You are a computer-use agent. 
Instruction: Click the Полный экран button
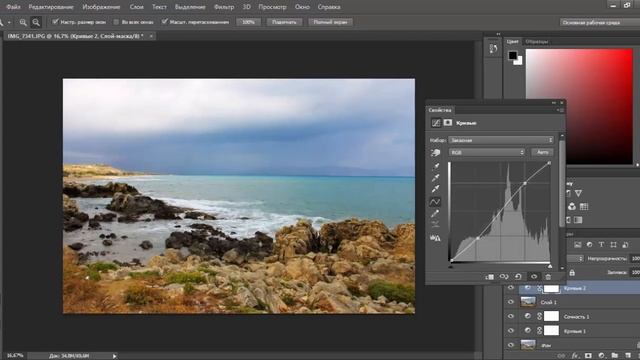[330, 22]
